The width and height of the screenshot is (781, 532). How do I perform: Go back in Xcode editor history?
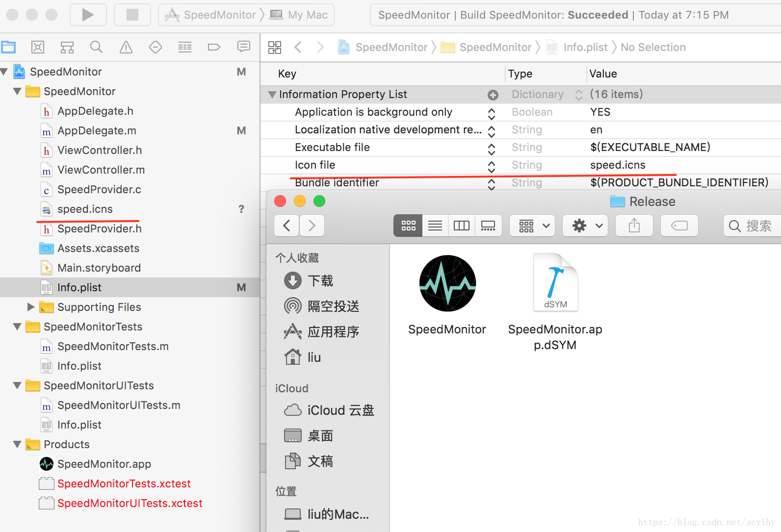tap(298, 47)
